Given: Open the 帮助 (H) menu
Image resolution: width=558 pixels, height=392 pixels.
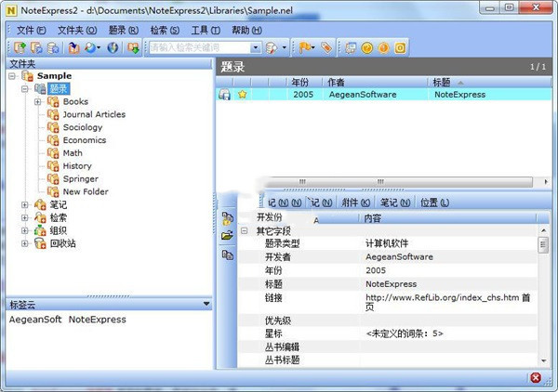Looking at the screenshot, I should pos(247,31).
